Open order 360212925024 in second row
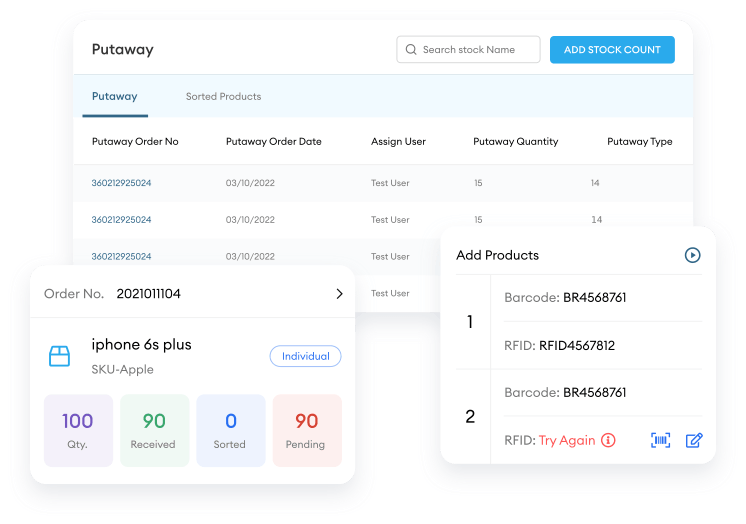Image resolution: width=746 pixels, height=524 pixels. click(x=121, y=219)
